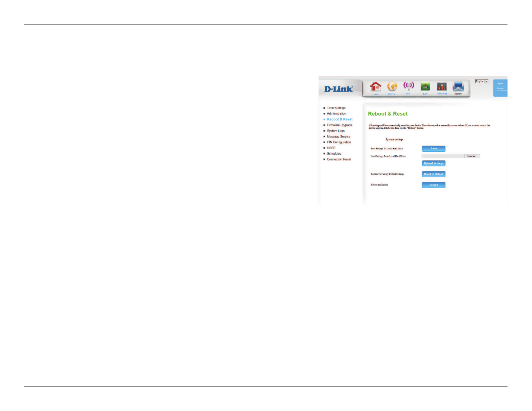
Task: Open the Wi-Fi antenna icon
Action: coord(408,87)
